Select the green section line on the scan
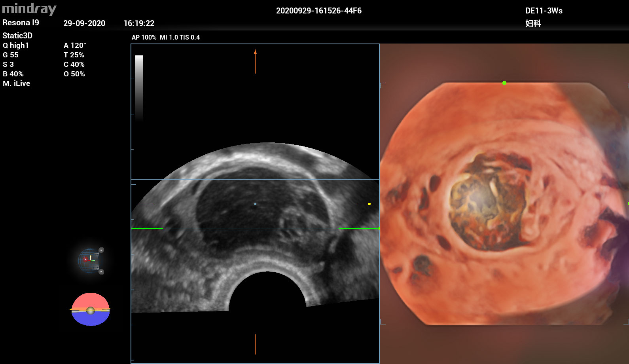This screenshot has width=629, height=364. tap(250, 229)
